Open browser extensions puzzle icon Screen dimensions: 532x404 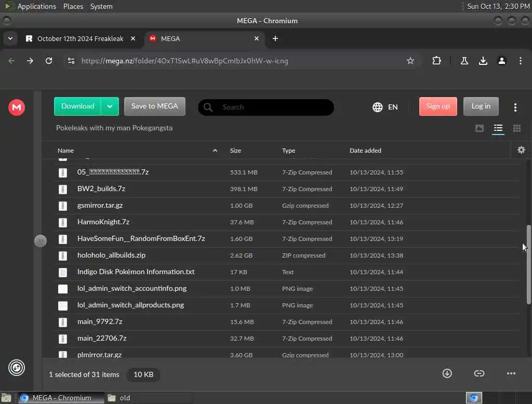[436, 61]
